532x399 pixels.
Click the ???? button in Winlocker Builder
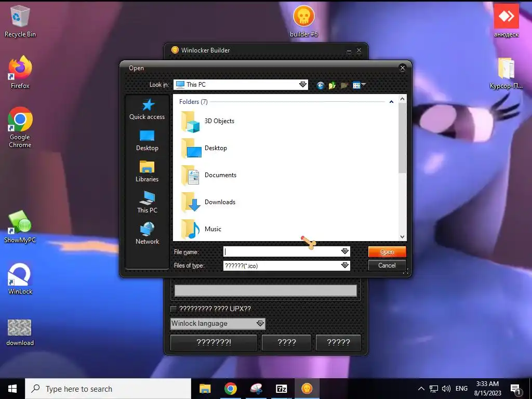click(x=287, y=342)
